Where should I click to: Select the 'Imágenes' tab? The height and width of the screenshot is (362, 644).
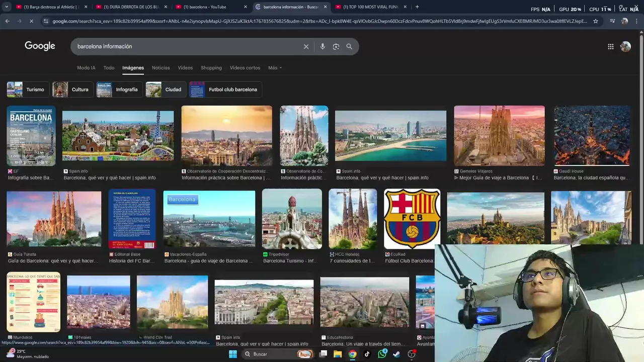pyautogui.click(x=133, y=68)
